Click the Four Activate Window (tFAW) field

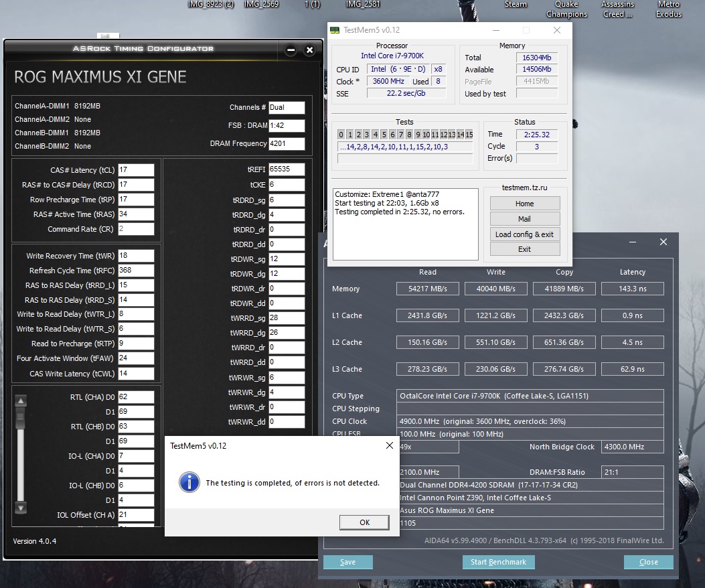point(136,358)
